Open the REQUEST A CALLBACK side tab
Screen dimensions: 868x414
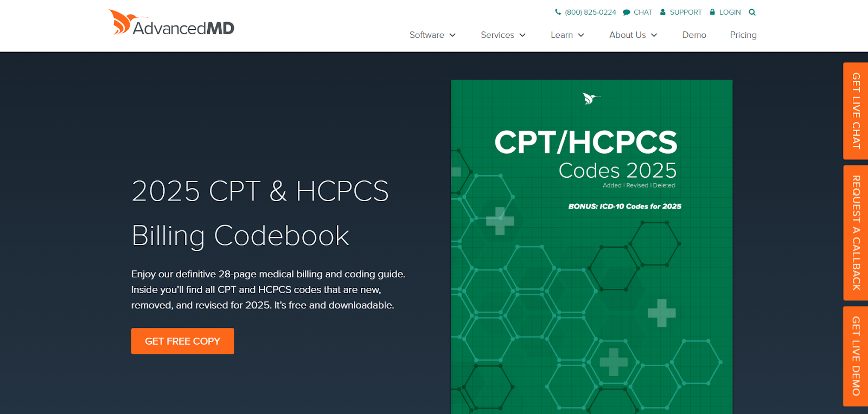(856, 233)
